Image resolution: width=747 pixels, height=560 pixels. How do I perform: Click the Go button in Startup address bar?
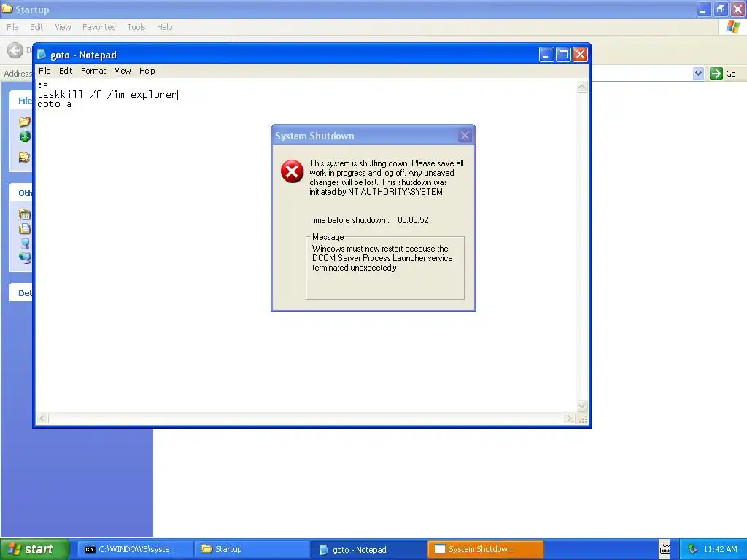pos(723,74)
